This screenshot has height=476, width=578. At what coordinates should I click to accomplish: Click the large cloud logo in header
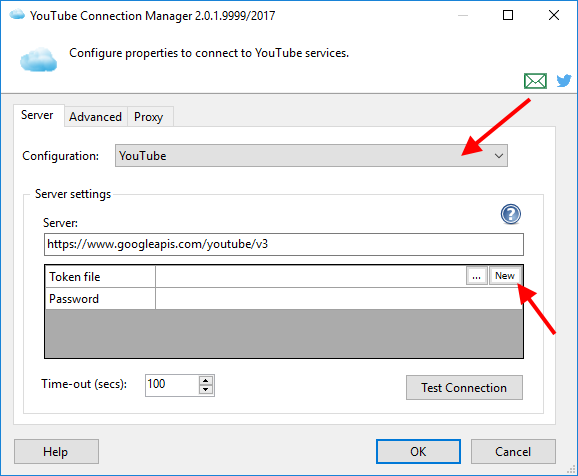click(38, 59)
